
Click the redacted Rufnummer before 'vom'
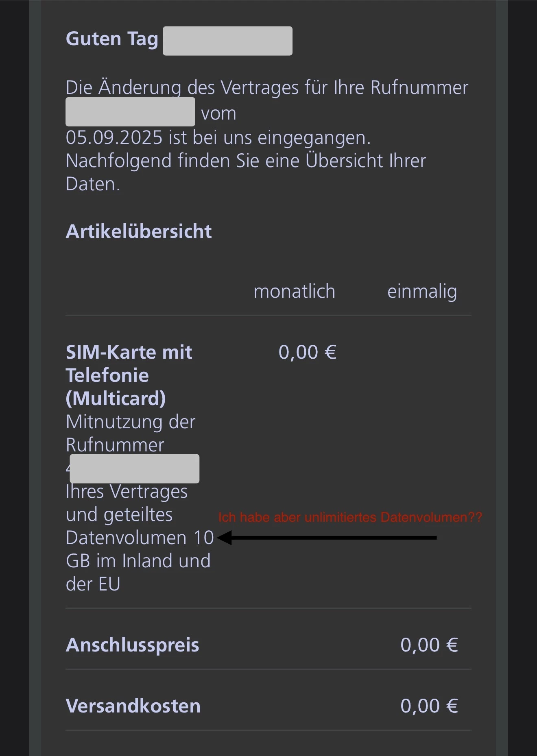click(x=130, y=112)
